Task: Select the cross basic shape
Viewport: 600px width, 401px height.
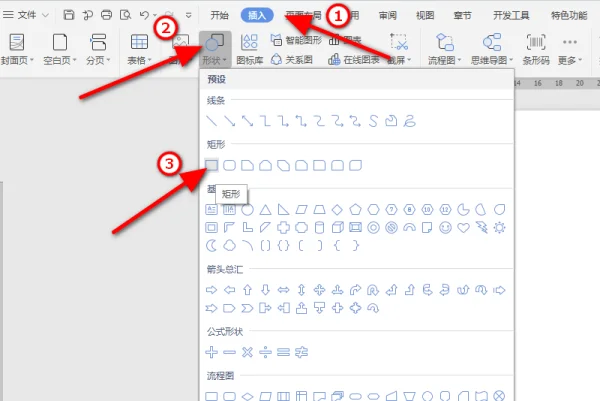Action: click(284, 228)
